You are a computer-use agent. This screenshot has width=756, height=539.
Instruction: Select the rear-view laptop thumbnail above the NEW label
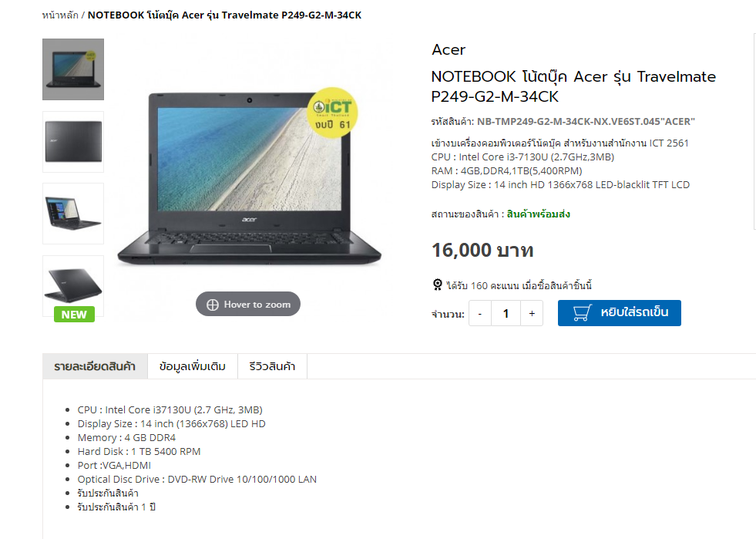coord(73,283)
